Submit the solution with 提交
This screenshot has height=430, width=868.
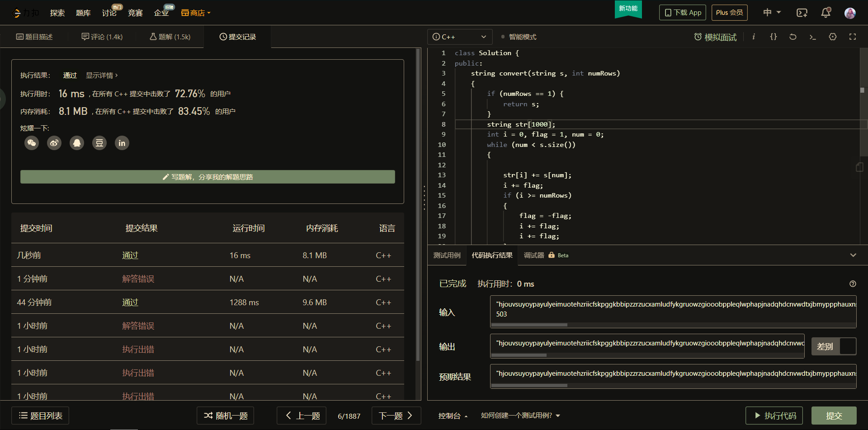834,416
